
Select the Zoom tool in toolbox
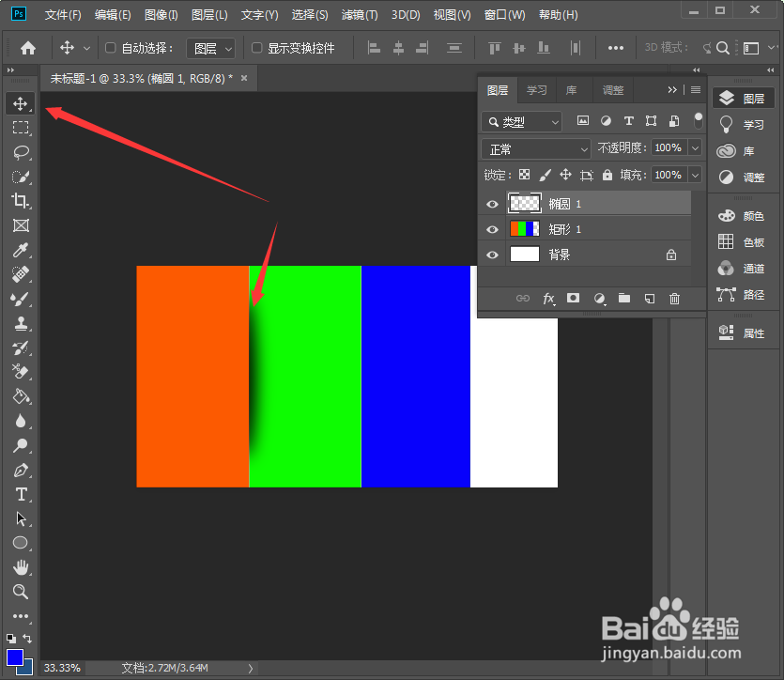20,592
